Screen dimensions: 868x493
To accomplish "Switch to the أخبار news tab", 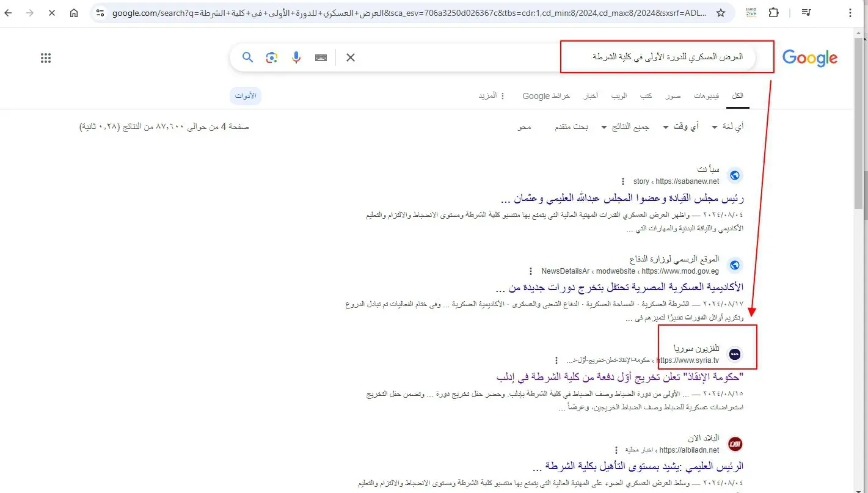I will click(x=590, y=96).
